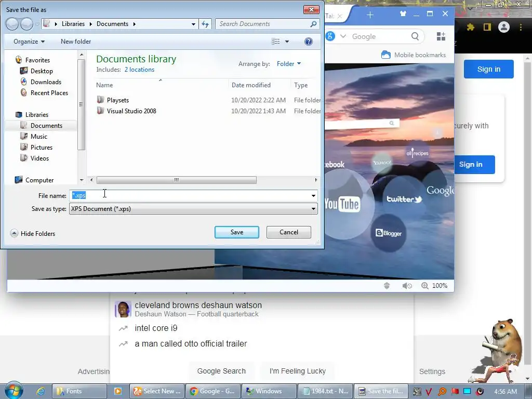This screenshot has width=532, height=399.
Task: Click the horizontal scrollbar in file list
Action: pyautogui.click(x=177, y=180)
